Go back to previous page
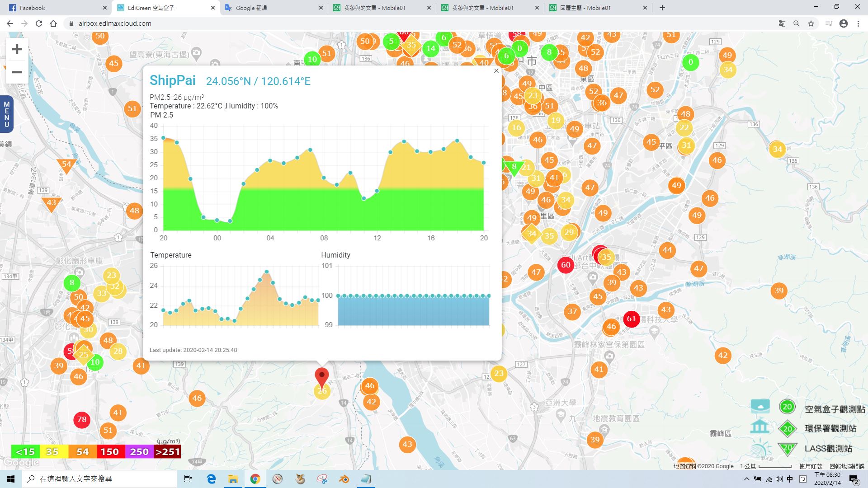This screenshot has width=868, height=488. click(x=10, y=23)
